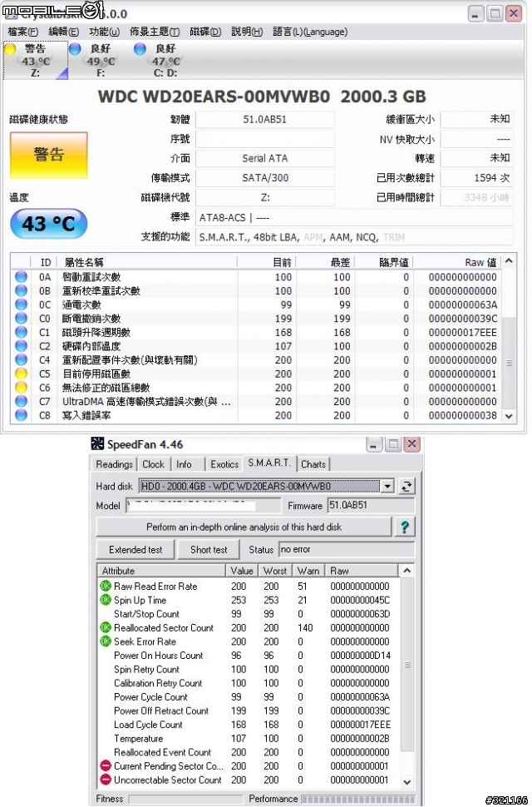
Task: Click blue status icon for C0 斷電撤銷次數
Action: pos(21,319)
